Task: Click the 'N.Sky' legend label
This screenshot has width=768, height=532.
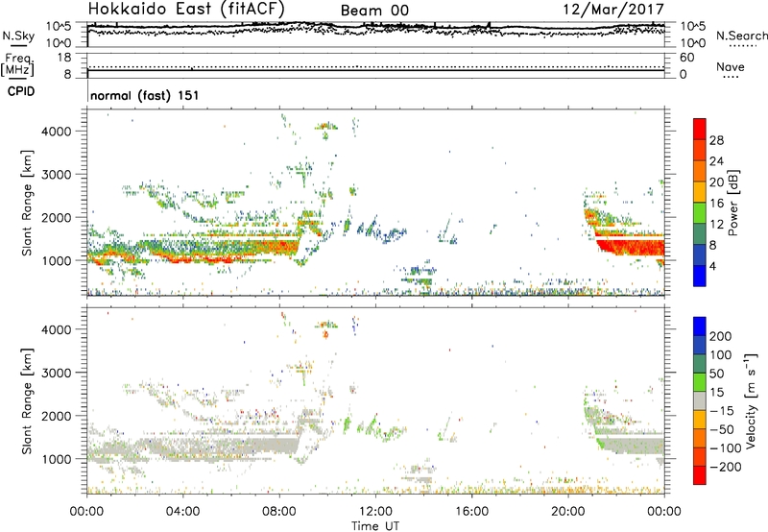Action: tap(18, 36)
